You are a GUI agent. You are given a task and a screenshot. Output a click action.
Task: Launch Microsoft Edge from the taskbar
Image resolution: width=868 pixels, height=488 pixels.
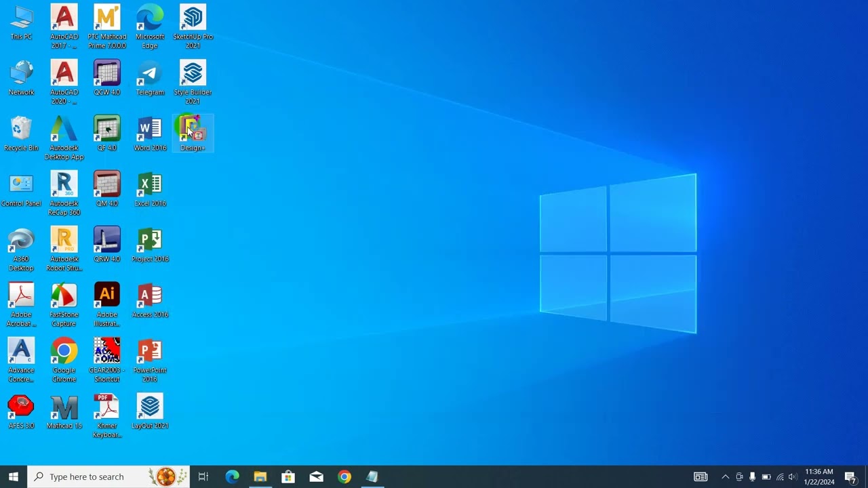click(232, 477)
